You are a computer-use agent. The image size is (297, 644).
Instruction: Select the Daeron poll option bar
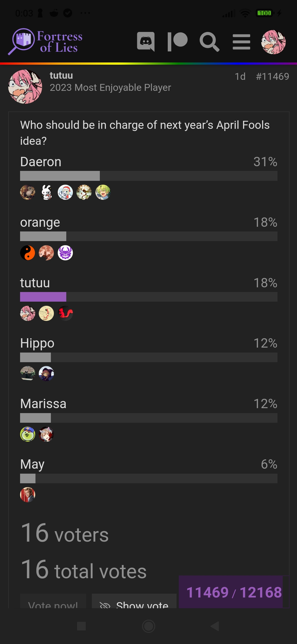[149, 176]
